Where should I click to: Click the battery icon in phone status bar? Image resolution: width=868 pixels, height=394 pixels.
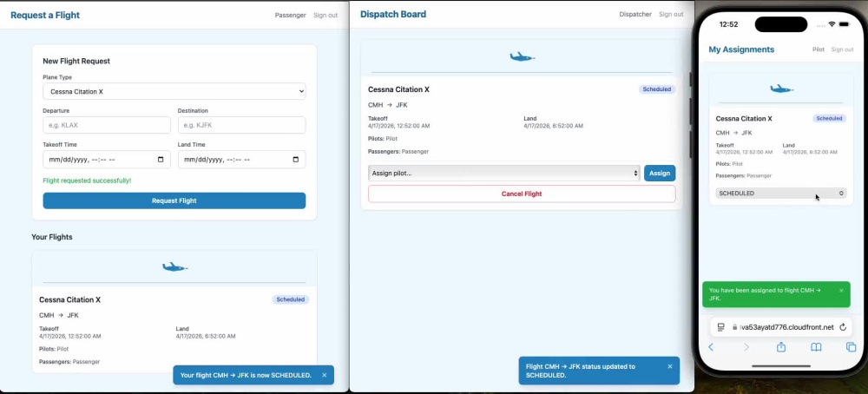coord(845,24)
